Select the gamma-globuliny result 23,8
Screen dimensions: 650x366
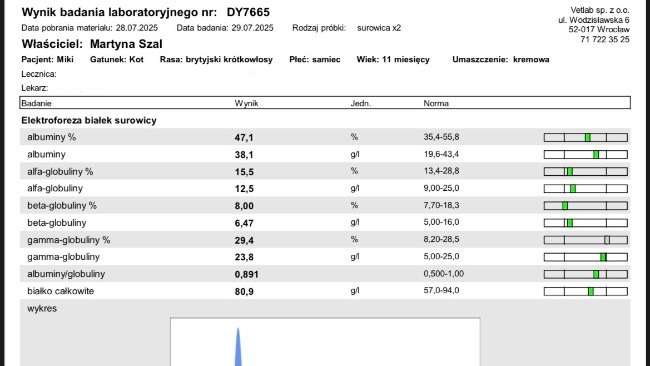244,257
